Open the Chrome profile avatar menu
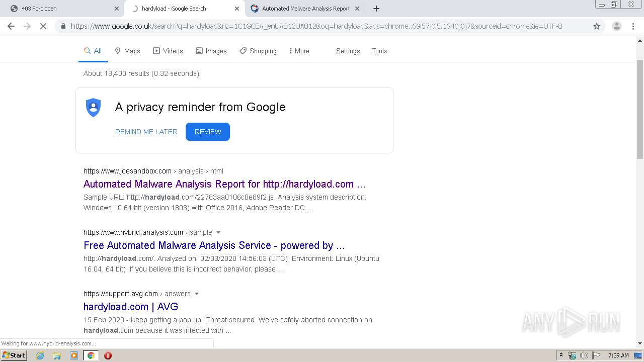 [x=617, y=26]
